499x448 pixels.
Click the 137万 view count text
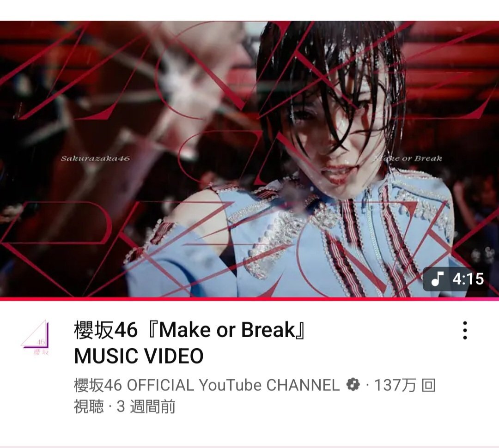tap(395, 385)
